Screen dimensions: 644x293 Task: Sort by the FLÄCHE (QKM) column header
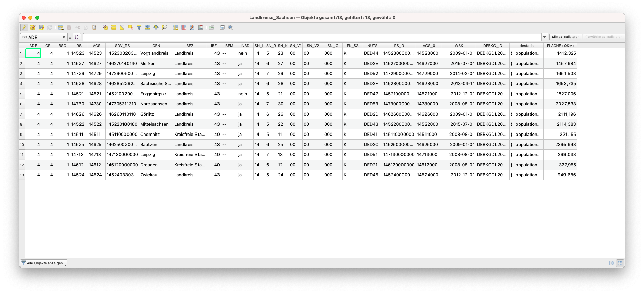(560, 46)
